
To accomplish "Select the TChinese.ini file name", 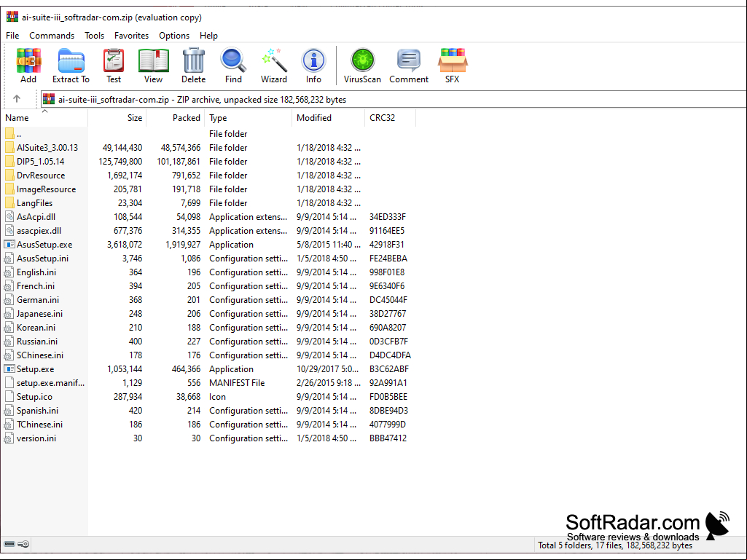I will [39, 425].
